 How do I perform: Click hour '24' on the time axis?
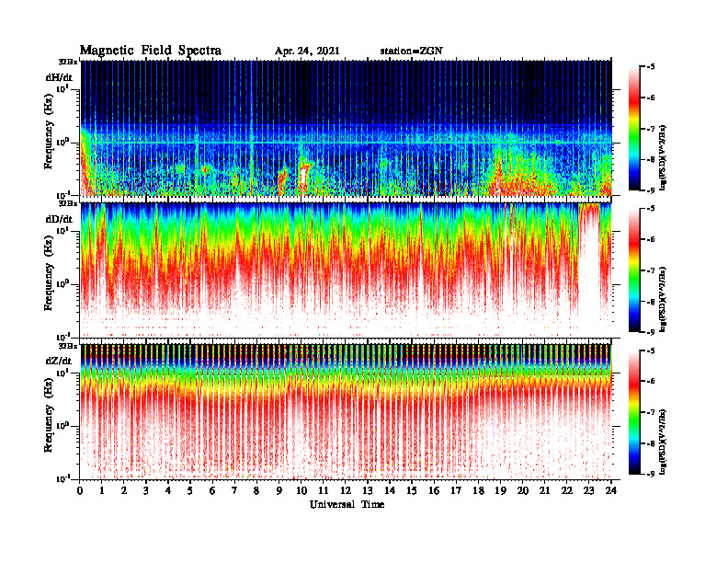click(611, 491)
